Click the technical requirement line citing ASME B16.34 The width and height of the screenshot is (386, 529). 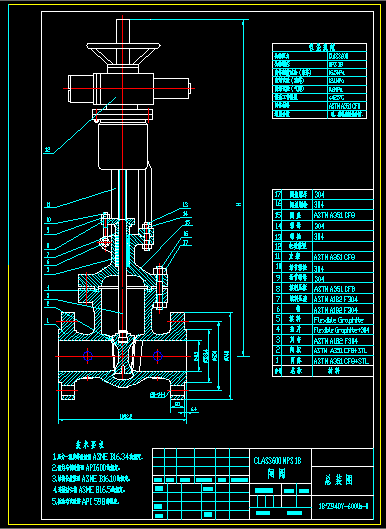coord(98,457)
